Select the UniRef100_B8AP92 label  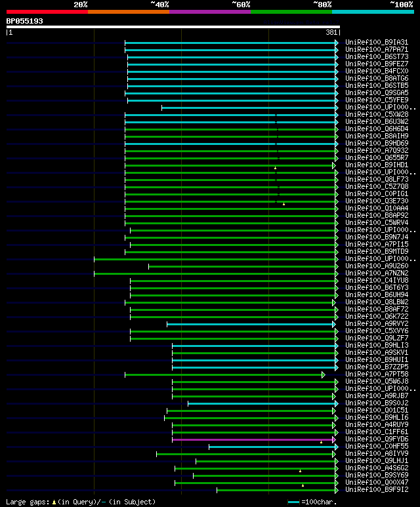click(377, 216)
